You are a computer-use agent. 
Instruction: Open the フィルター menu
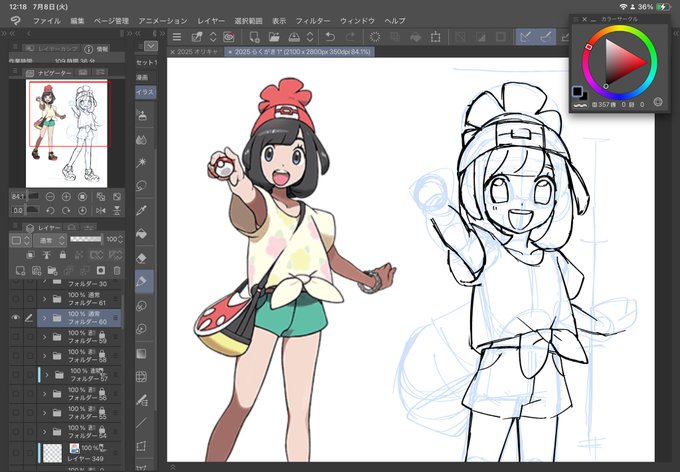tap(313, 20)
